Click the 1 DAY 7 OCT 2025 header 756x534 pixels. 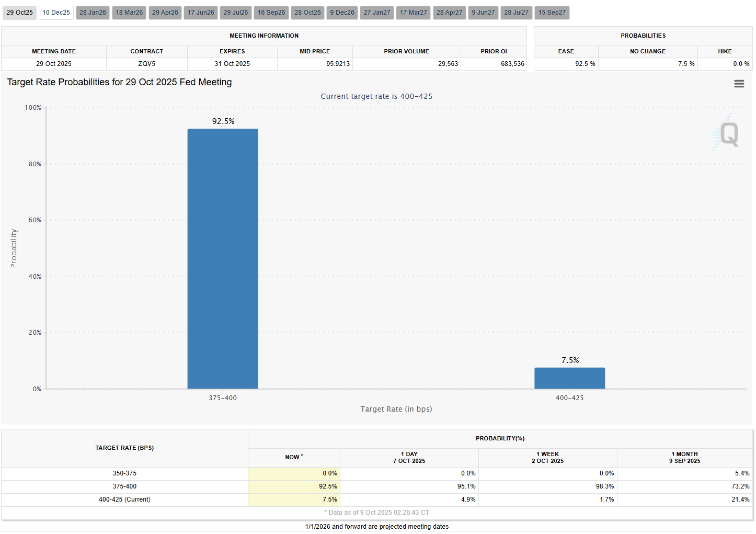(x=409, y=458)
